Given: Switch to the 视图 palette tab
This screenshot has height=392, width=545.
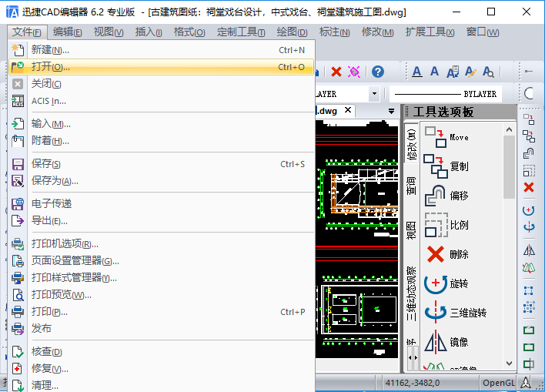Looking at the screenshot, I should tap(412, 230).
